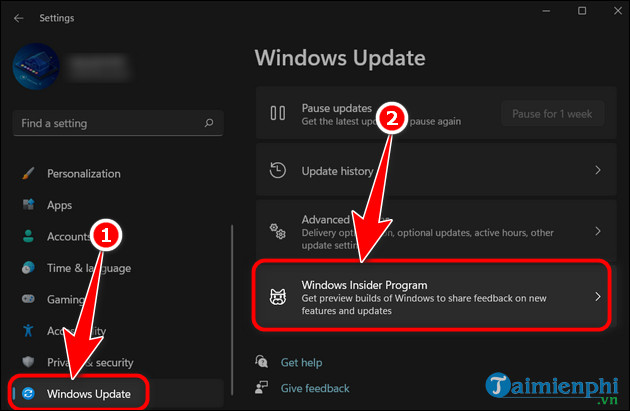Click the Privacy & security shield icon
The image size is (630, 411).
tap(28, 362)
